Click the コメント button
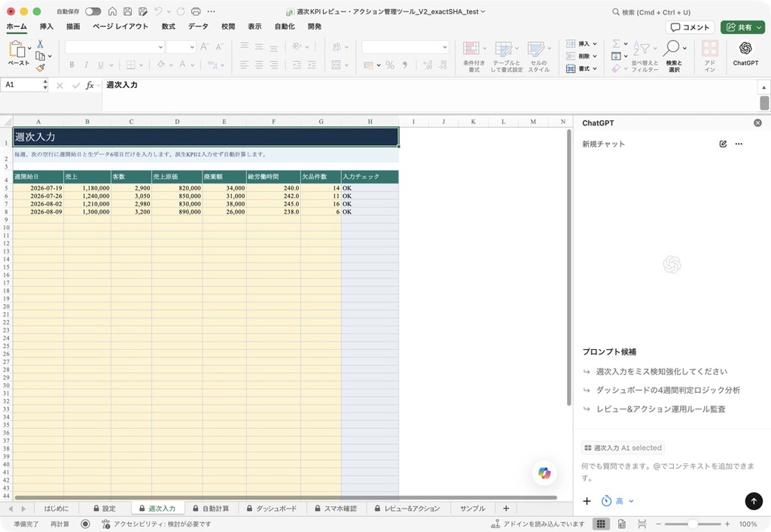771x532 pixels. pyautogui.click(x=690, y=28)
